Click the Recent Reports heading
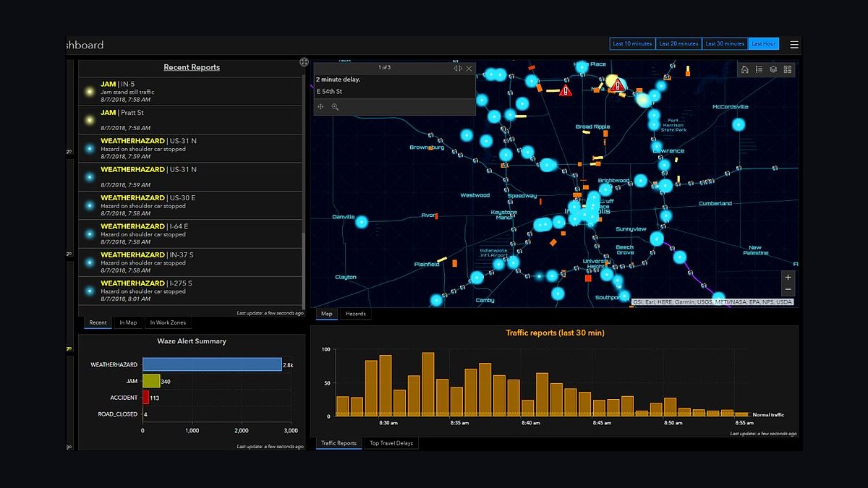 click(192, 67)
